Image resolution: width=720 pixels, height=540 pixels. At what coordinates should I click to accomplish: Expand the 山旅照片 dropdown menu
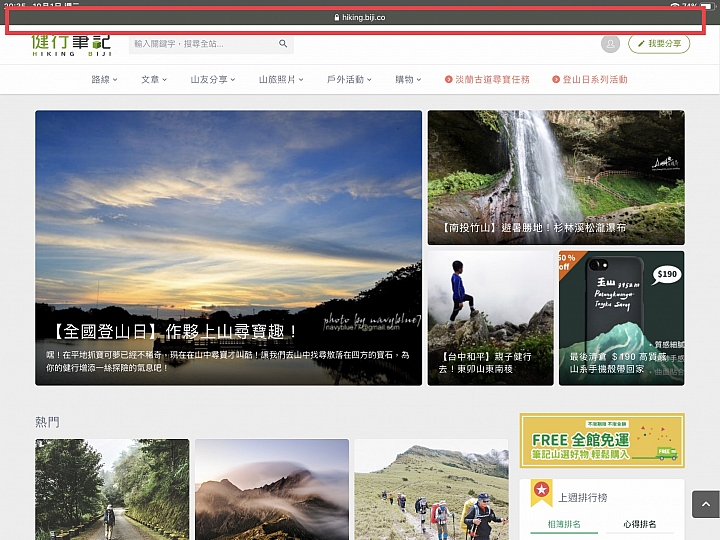pos(281,79)
